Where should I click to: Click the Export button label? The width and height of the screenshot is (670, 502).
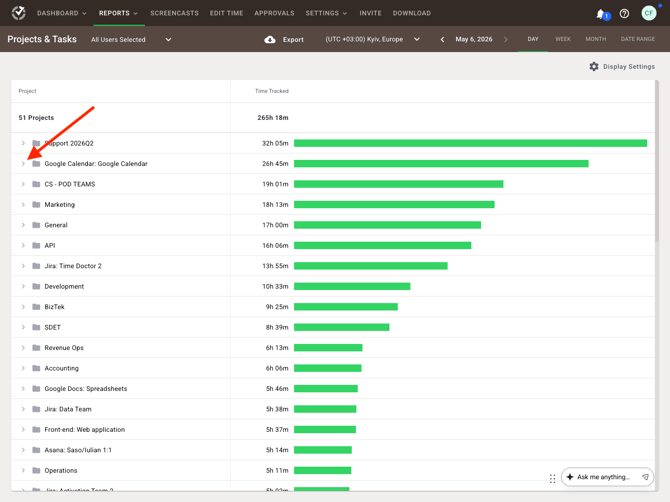[x=293, y=39]
